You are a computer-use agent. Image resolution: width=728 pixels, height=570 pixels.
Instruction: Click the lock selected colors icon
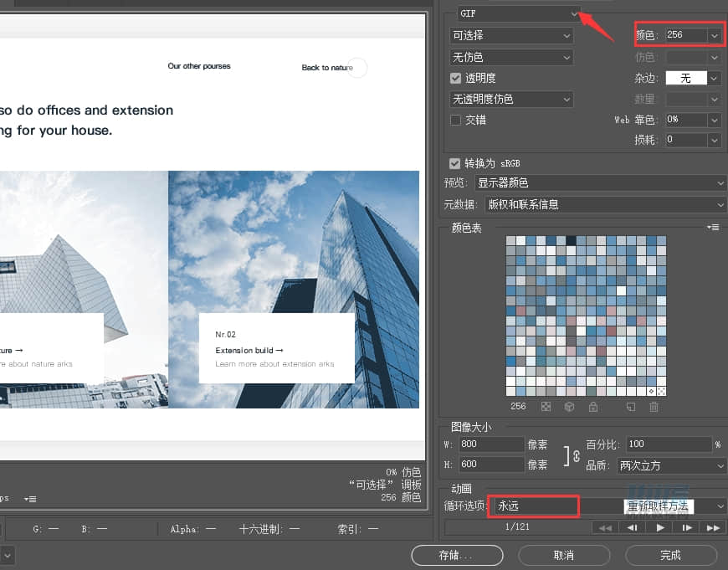(594, 407)
